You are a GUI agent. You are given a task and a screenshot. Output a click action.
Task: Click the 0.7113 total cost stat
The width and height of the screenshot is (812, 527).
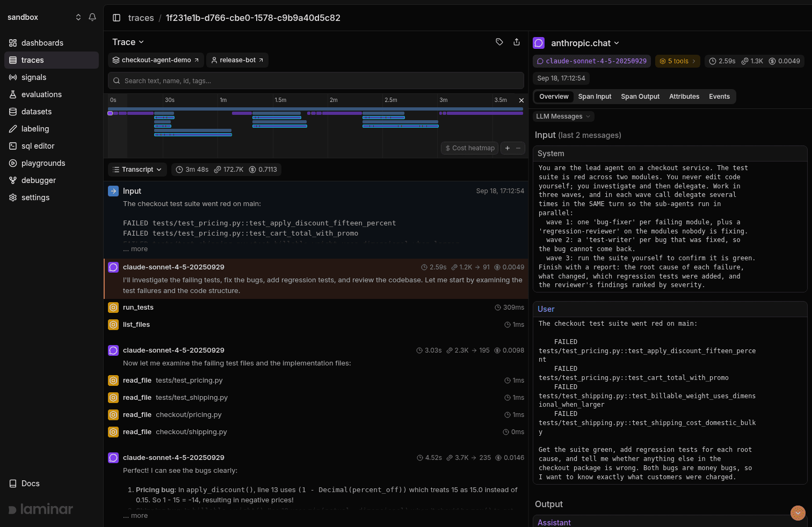pyautogui.click(x=263, y=170)
